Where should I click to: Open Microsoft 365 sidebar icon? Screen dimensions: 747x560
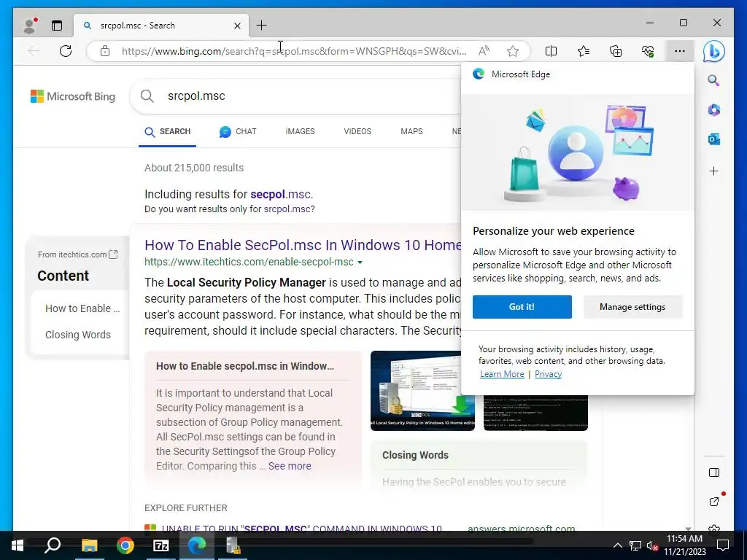(x=713, y=110)
